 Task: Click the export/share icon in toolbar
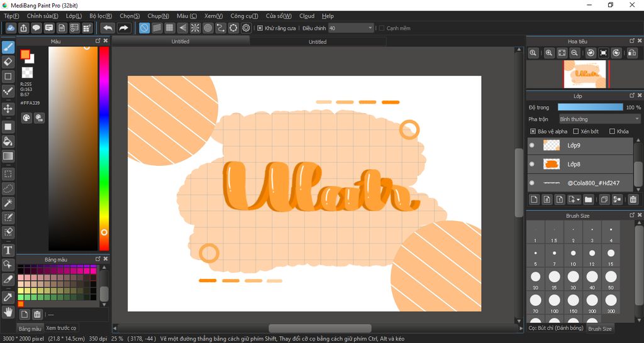click(x=24, y=28)
